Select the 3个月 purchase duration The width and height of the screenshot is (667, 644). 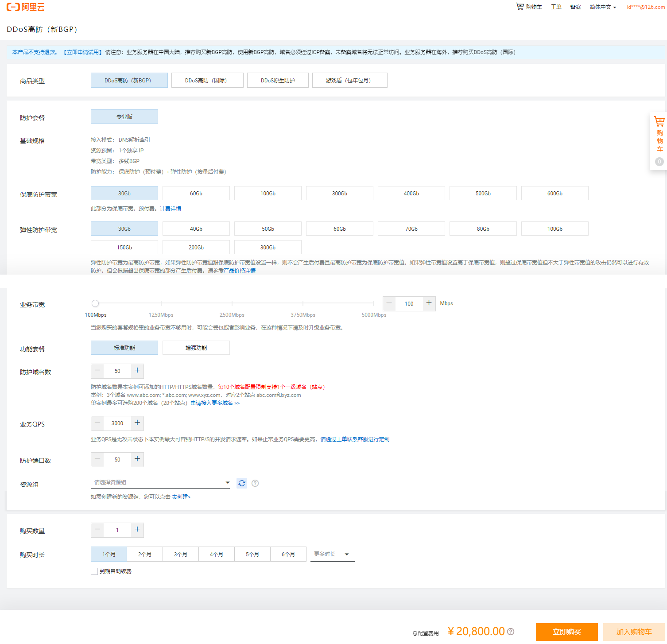point(180,555)
